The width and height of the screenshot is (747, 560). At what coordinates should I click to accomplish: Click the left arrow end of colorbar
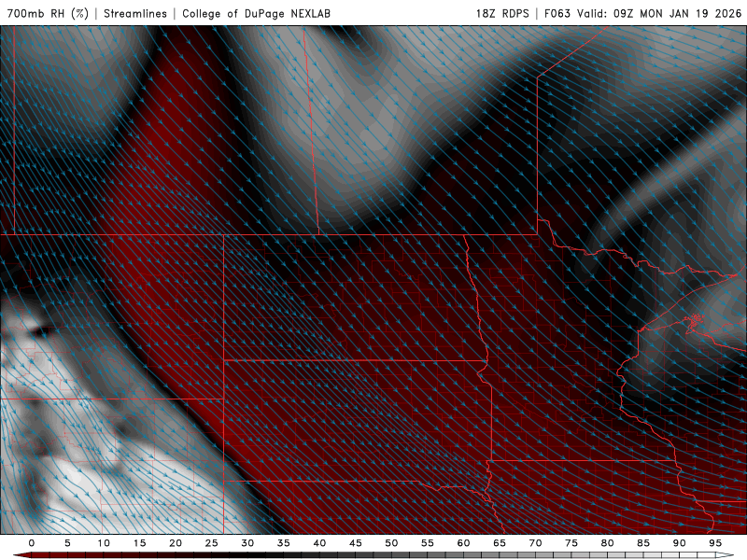click(x=21, y=555)
